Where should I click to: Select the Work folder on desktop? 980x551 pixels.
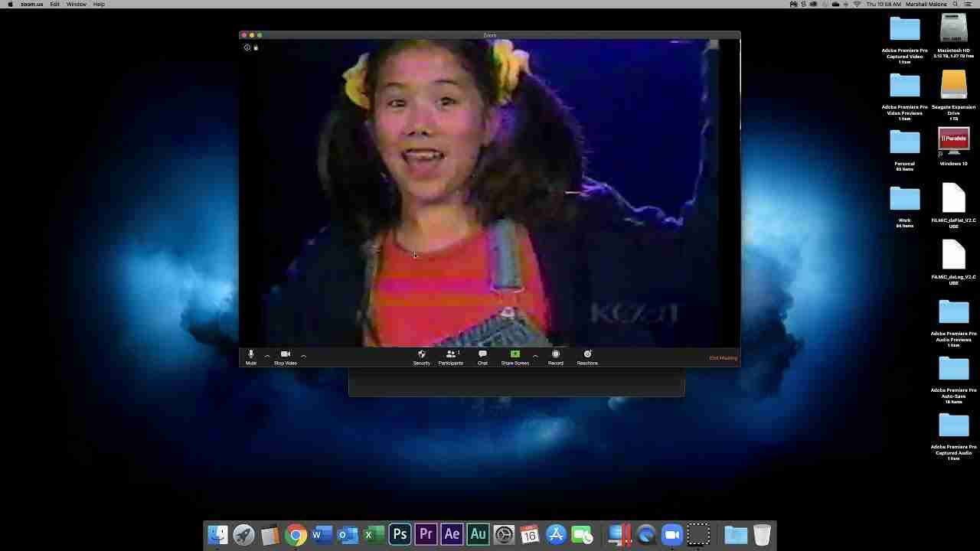tap(904, 201)
